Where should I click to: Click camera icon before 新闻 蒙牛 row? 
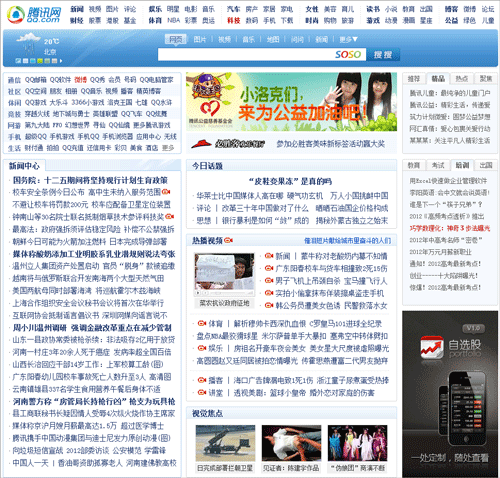point(269,256)
